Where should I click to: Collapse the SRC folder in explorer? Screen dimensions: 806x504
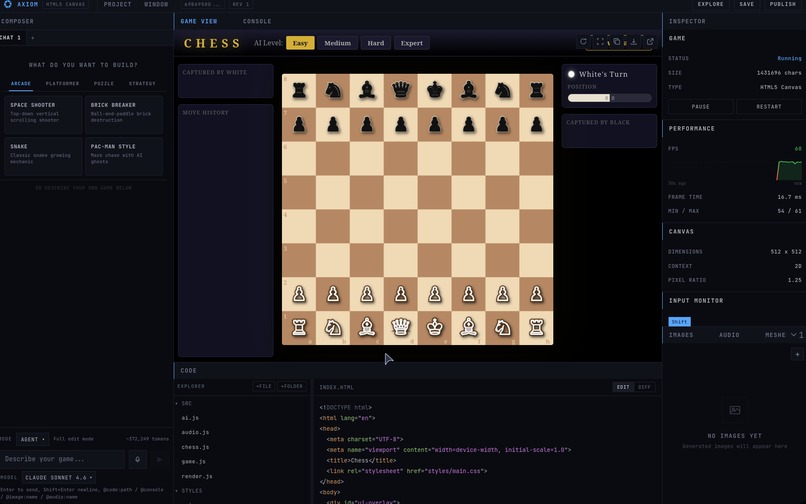(184, 404)
